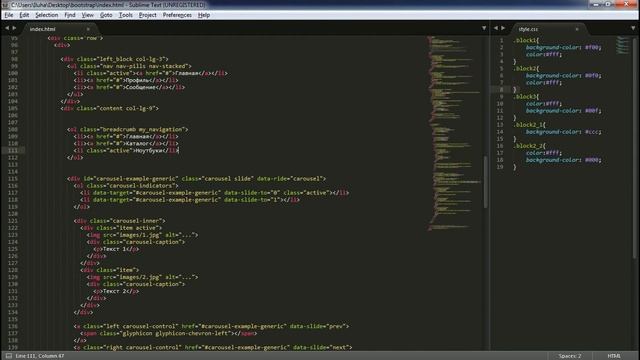
Task: Go to previous tab in right pane
Action: click(x=496, y=28)
